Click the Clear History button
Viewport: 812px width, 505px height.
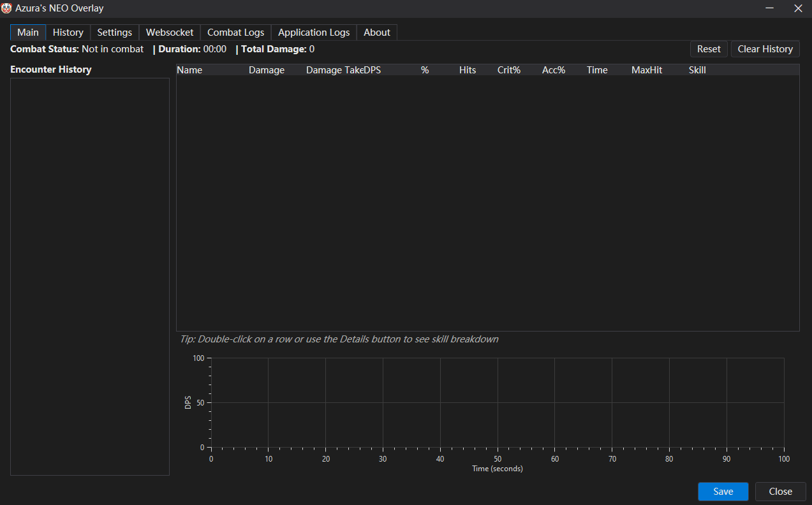click(765, 49)
